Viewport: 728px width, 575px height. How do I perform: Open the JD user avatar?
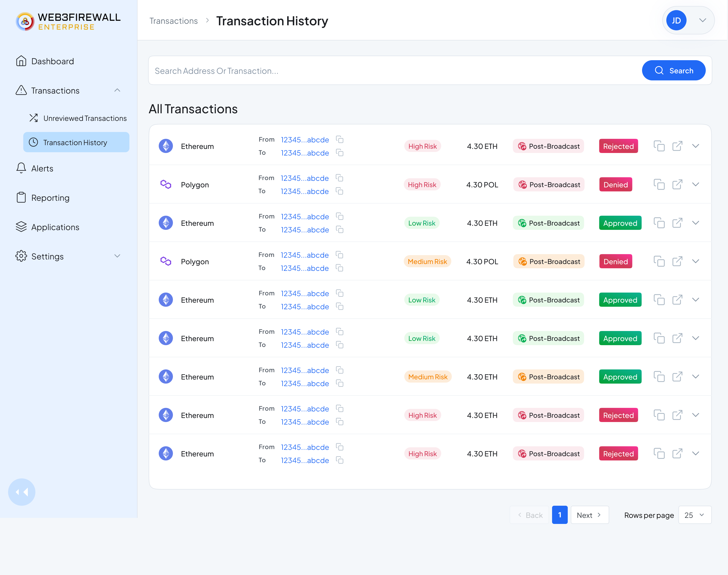pos(676,20)
